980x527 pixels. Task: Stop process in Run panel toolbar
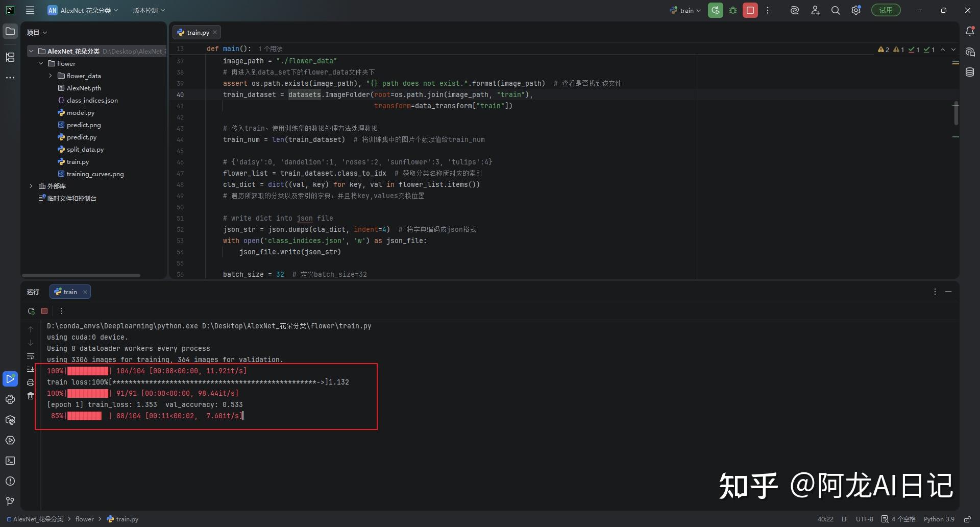44,311
